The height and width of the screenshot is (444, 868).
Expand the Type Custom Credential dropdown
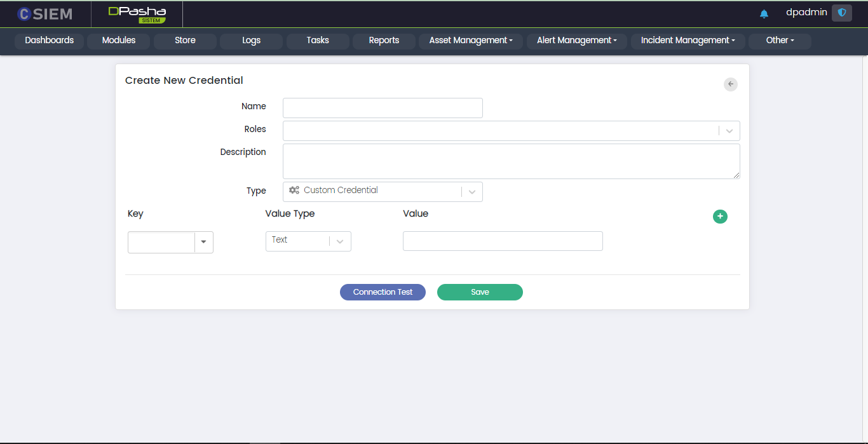point(471,192)
